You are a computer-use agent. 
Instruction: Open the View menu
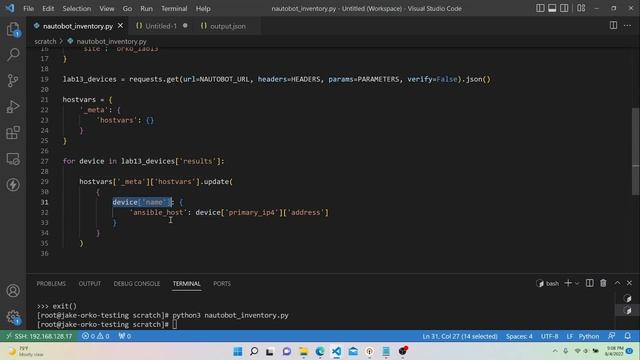107,8
